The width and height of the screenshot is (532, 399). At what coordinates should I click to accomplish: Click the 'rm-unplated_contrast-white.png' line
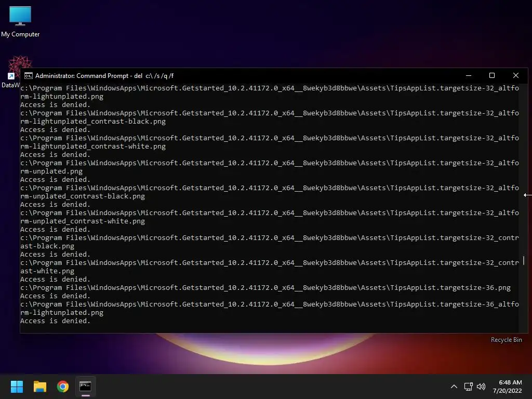pyautogui.click(x=83, y=221)
